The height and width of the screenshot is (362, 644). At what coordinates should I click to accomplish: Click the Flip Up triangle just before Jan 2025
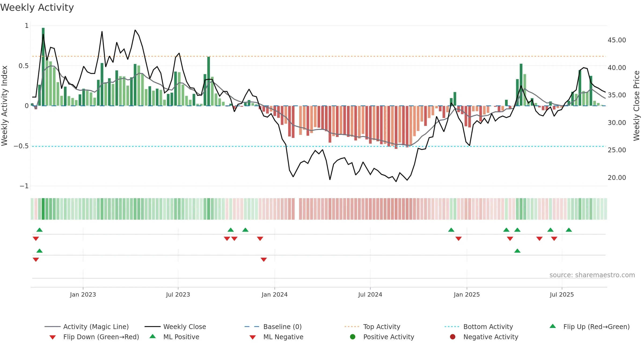click(451, 230)
